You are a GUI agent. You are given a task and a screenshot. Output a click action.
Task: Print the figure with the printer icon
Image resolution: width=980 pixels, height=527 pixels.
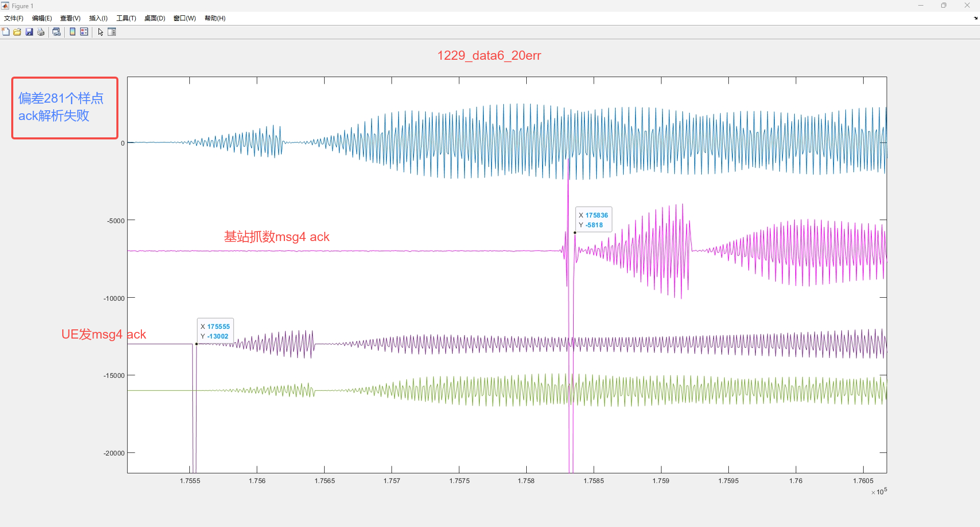(x=41, y=32)
